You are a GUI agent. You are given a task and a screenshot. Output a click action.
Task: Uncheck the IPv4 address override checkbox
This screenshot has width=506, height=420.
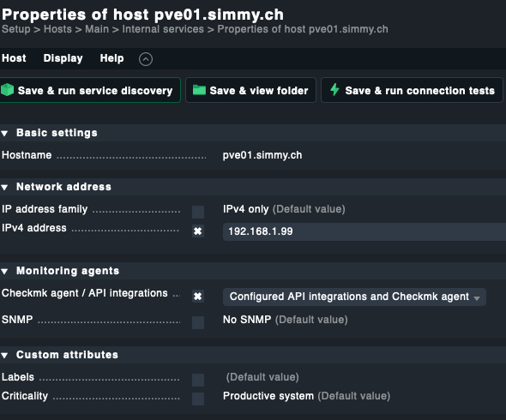pyautogui.click(x=198, y=231)
